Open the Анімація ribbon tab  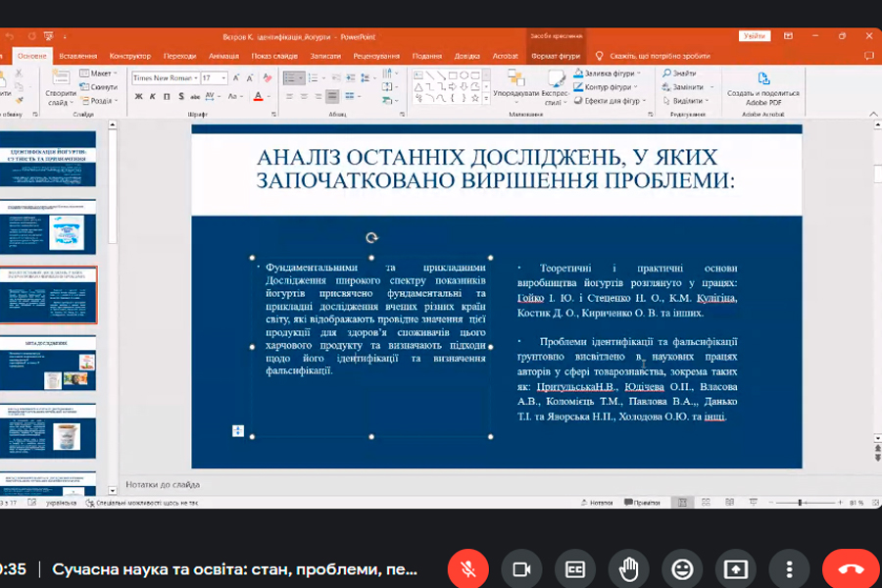click(223, 56)
